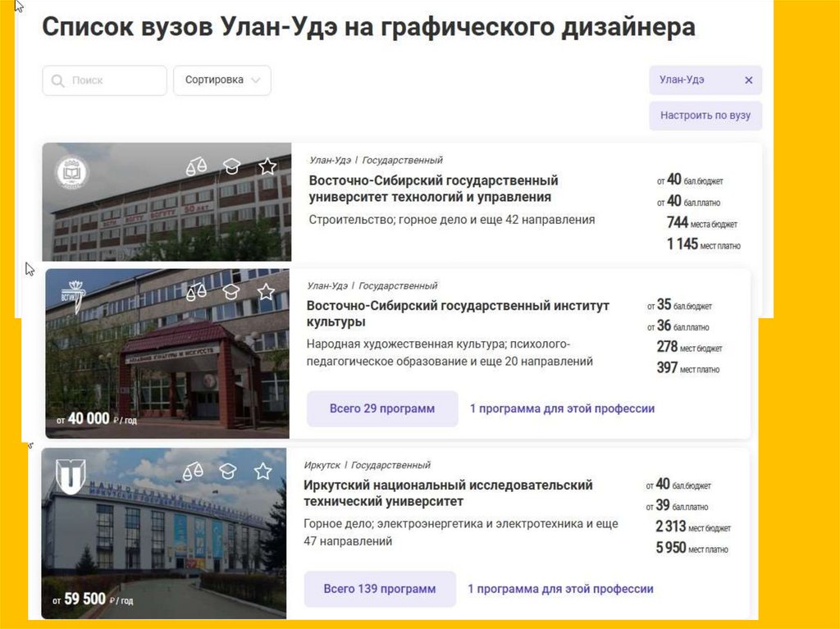
Task: Click the Улан-Удэ city filter chip
Action: (705, 80)
